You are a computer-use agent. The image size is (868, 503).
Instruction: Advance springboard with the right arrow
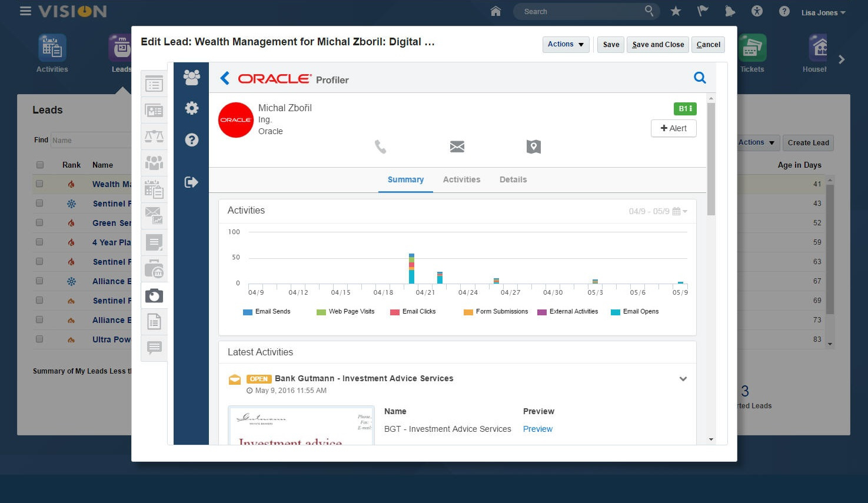tap(842, 59)
